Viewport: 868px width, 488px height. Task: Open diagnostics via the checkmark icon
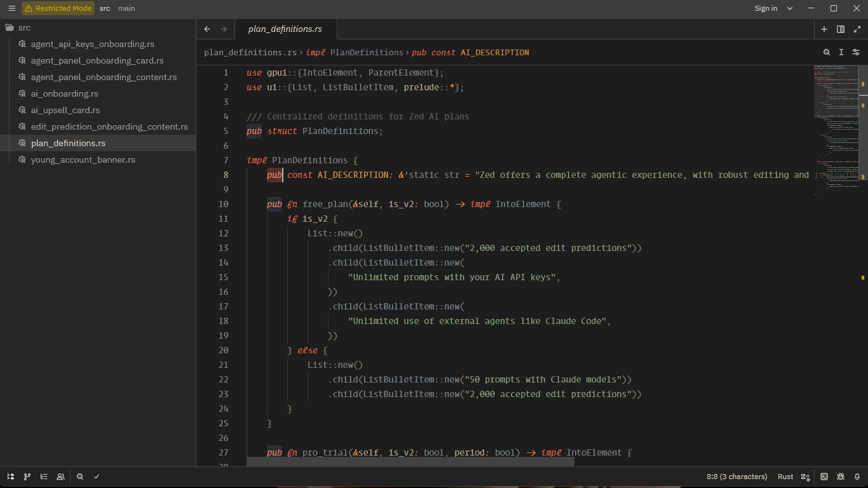[97, 477]
